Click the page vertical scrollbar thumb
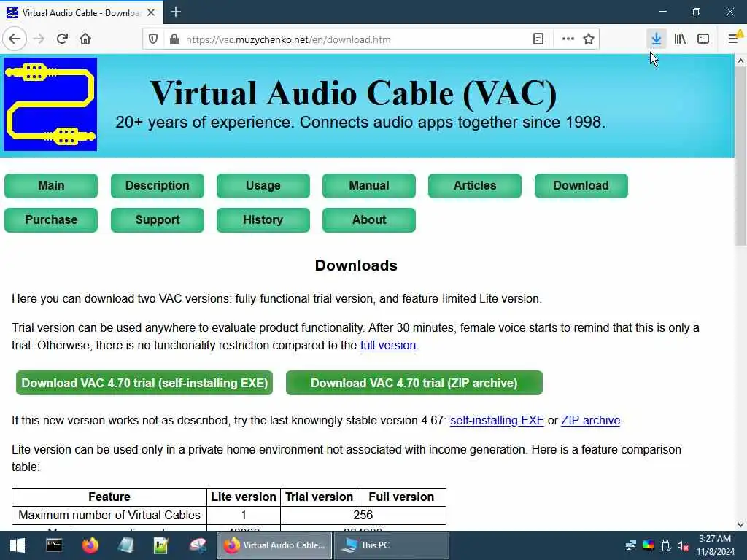The width and height of the screenshot is (747, 560). pyautogui.click(x=740, y=156)
